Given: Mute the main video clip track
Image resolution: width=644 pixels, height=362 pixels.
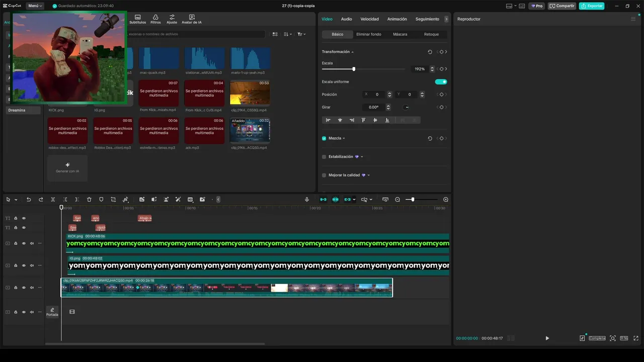Looking at the screenshot, I should coord(32,288).
